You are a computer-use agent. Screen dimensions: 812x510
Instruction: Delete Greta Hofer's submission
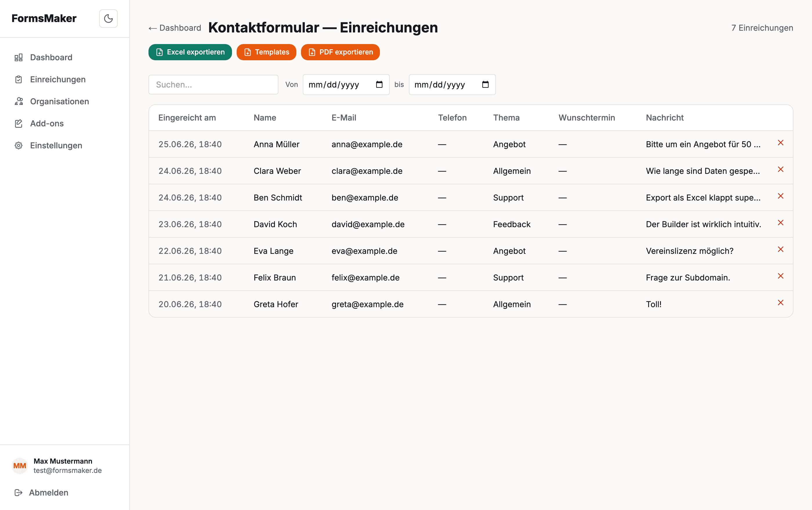tap(780, 303)
